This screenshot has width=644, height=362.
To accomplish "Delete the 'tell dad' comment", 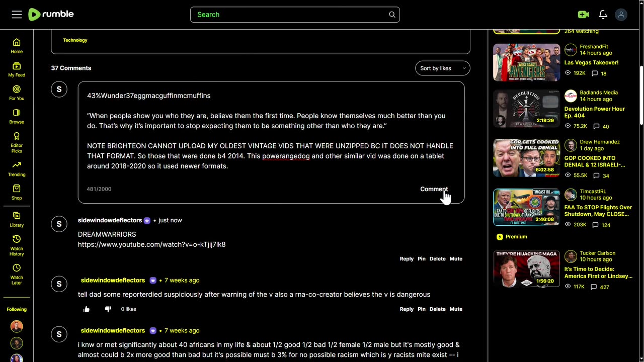I will (437, 309).
